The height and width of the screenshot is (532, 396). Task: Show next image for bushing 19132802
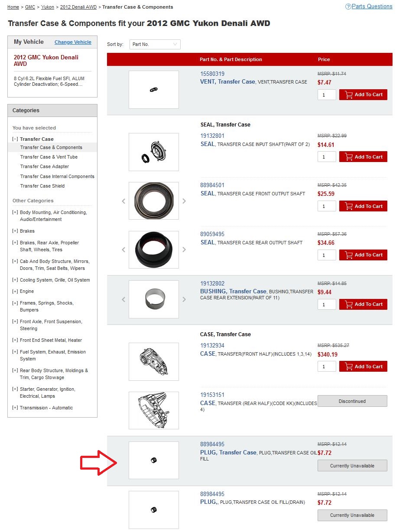click(184, 299)
